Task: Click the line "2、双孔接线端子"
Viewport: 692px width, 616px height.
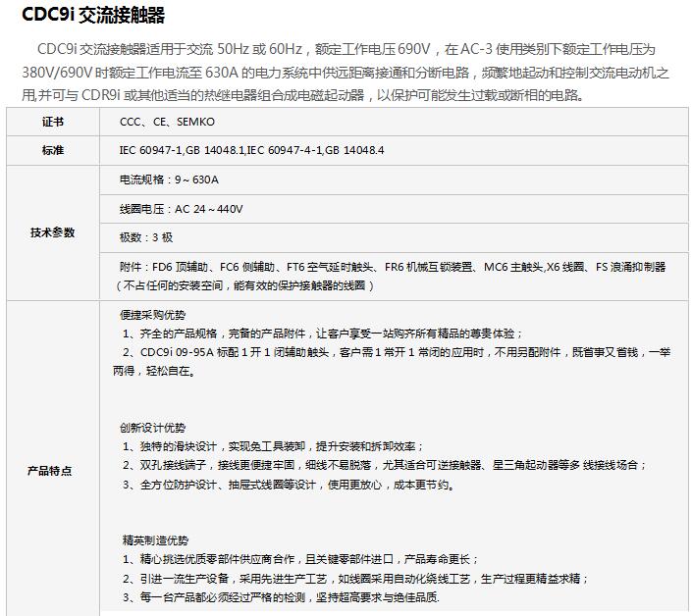Action: [x=385, y=465]
